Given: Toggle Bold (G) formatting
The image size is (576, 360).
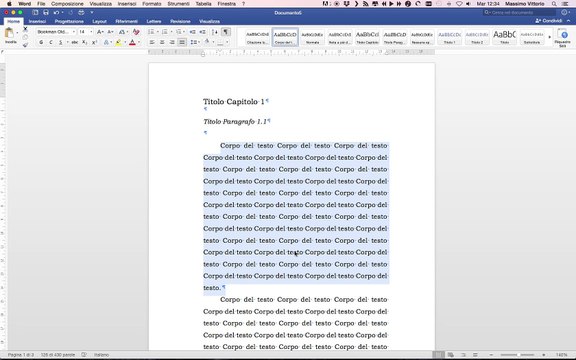Looking at the screenshot, I should click(41, 43).
